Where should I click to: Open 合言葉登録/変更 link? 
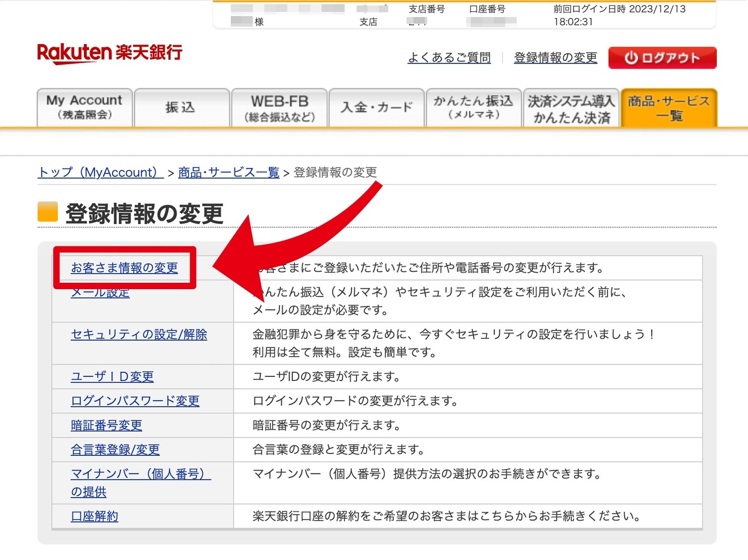(x=115, y=450)
